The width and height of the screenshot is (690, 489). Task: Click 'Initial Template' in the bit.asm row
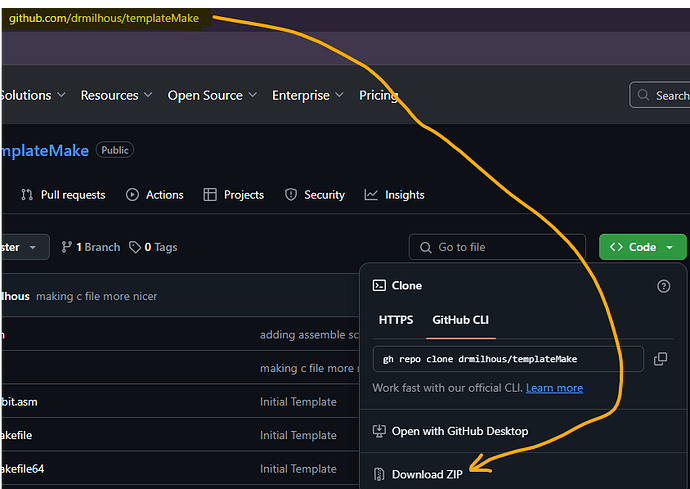pos(298,402)
